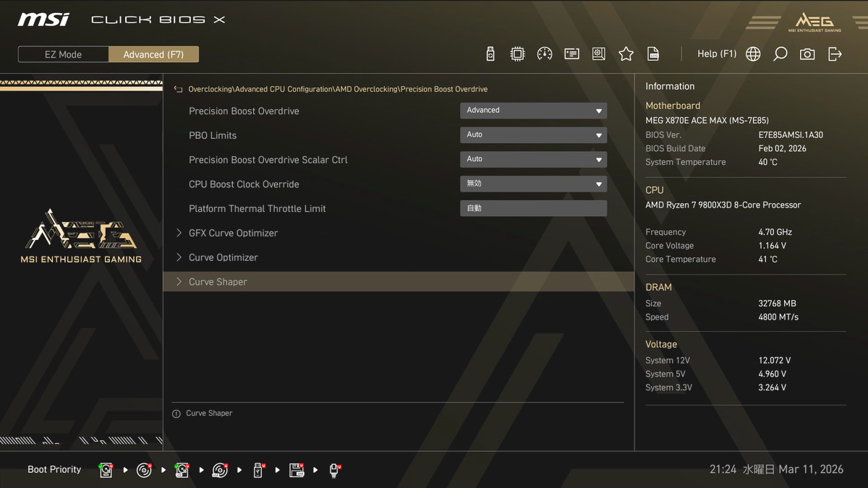Screen dimensions: 868x488
Task: Switch to EZ Mode tab
Action: click(x=64, y=54)
